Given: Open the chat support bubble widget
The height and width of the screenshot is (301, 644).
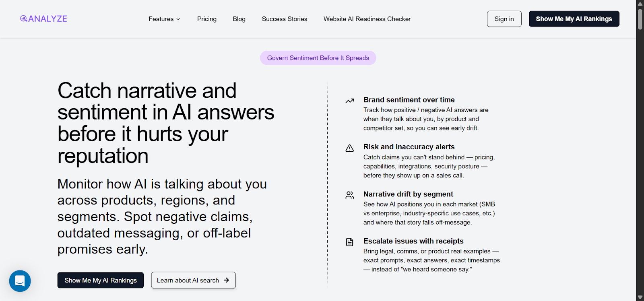Looking at the screenshot, I should (20, 281).
